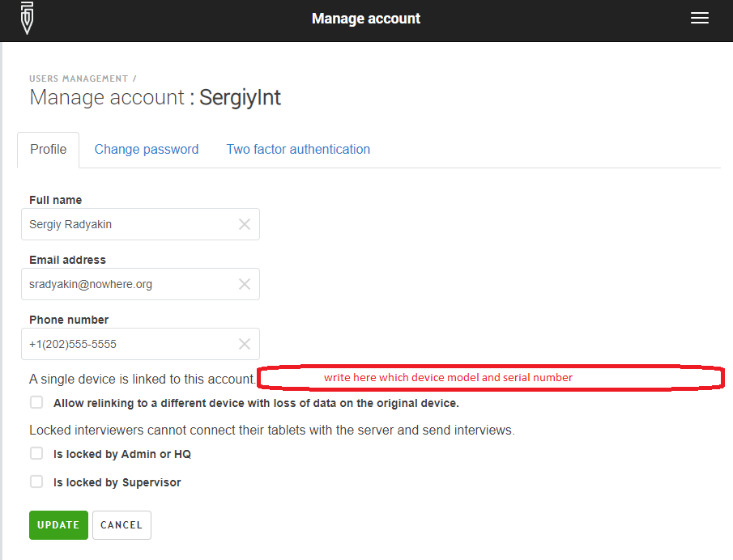This screenshot has width=733, height=560.
Task: Toggle Is locked by Supervisor checkbox
Action: [36, 482]
